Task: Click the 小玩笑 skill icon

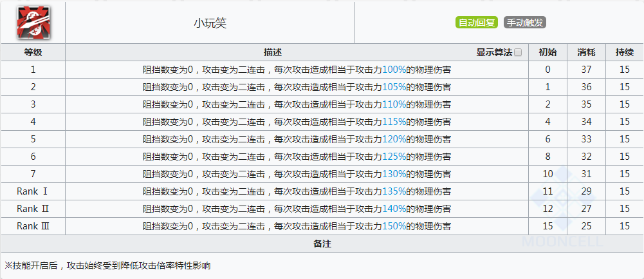Action: (33, 23)
